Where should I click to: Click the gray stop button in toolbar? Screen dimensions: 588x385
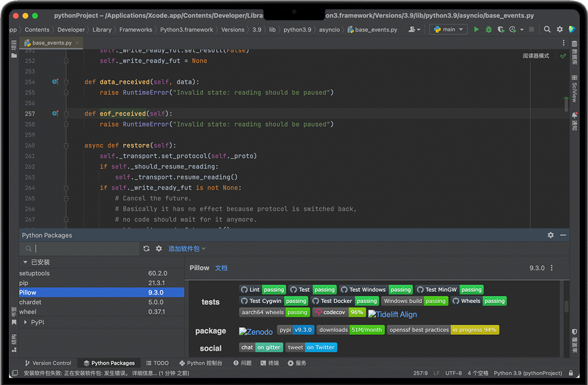click(531, 29)
